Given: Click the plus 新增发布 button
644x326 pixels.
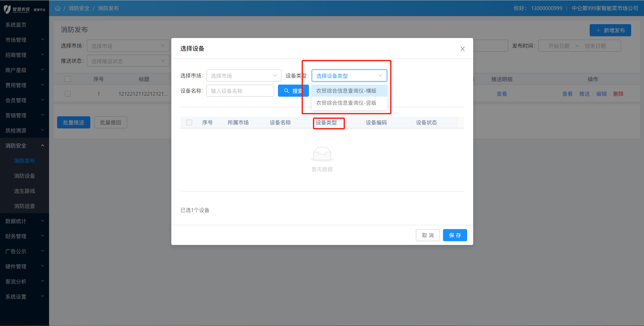Looking at the screenshot, I should tap(610, 30).
